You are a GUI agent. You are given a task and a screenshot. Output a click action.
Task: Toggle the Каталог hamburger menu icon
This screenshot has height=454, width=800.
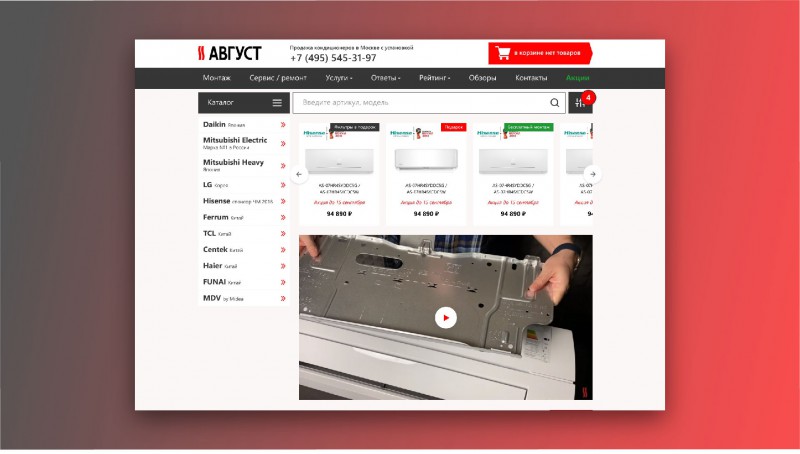click(277, 103)
